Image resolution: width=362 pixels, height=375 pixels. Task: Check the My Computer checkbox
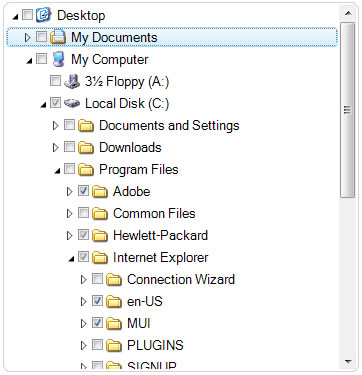tap(41, 59)
